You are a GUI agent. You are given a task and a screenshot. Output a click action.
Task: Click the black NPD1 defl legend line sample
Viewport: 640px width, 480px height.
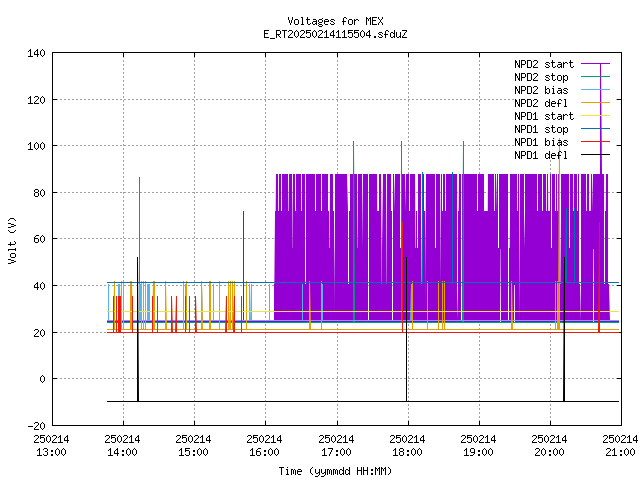[x=596, y=155]
